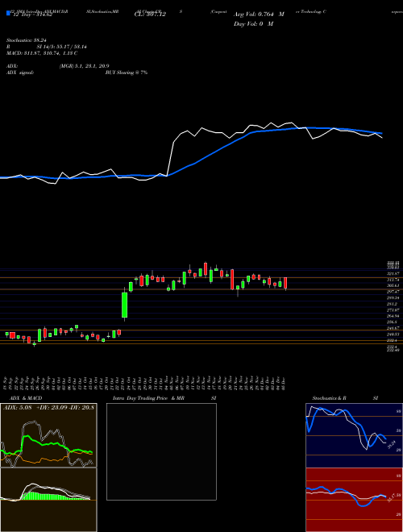Click the "Intra Day Trading Price & MRSI" title

(x=164, y=398)
